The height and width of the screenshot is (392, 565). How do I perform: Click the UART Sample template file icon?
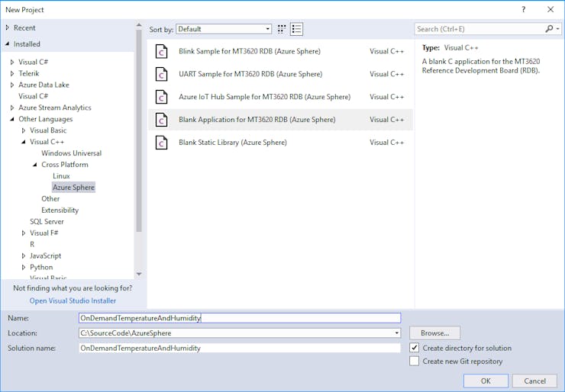[161, 74]
